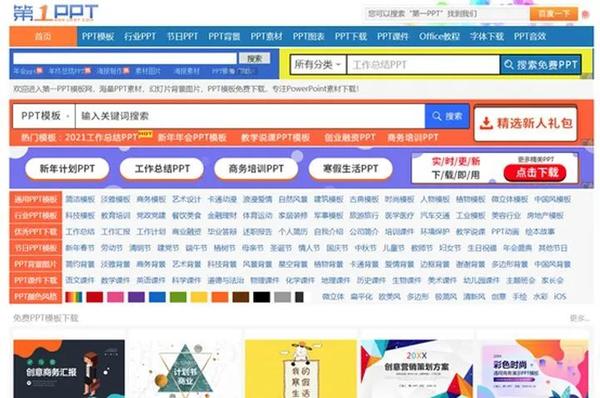Image resolution: width=600 pixels, height=398 pixels.
Task: Select the black color style swatch
Action: [x=262, y=297]
